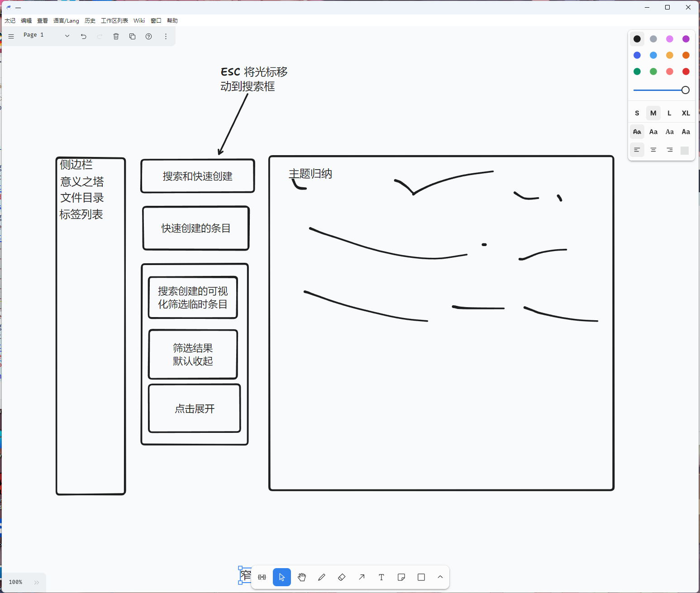Duplicate selection with copy icon
The width and height of the screenshot is (700, 593).
click(x=132, y=36)
